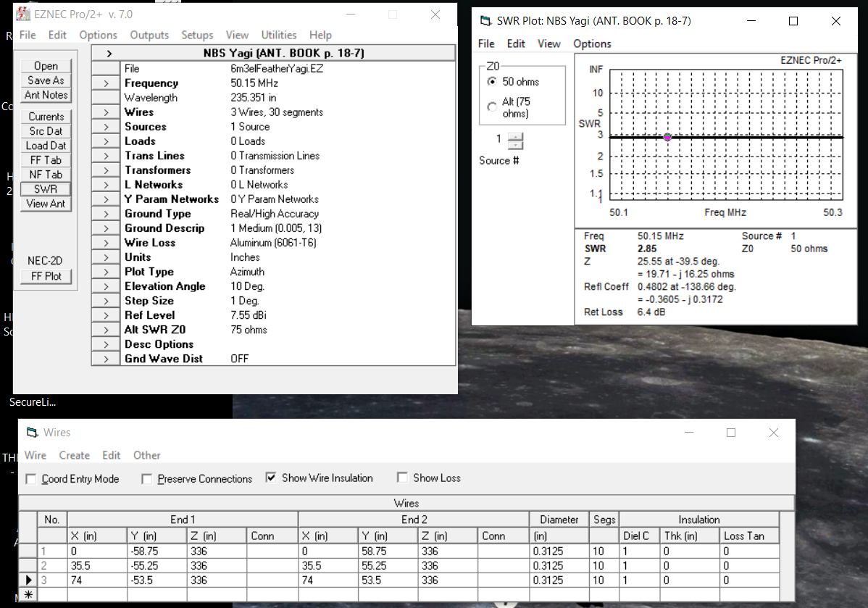Click the arrow beside the Plot Type row

click(106, 271)
